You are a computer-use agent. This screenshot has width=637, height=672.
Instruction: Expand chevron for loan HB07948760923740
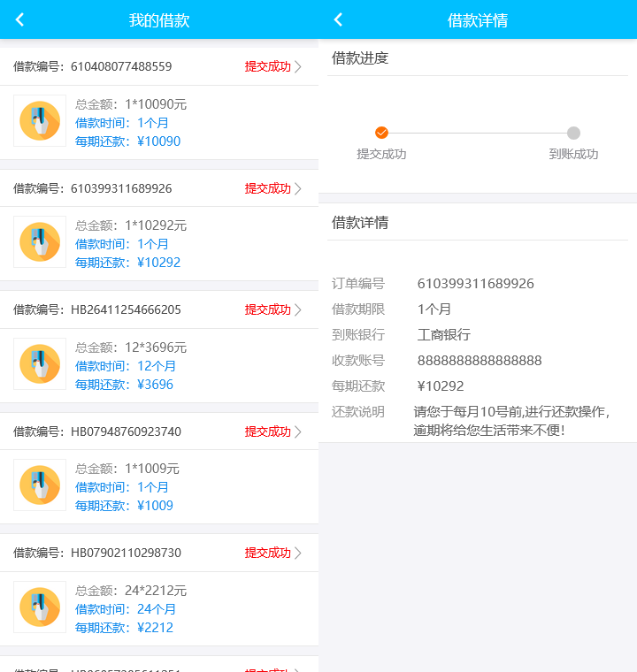tap(298, 431)
